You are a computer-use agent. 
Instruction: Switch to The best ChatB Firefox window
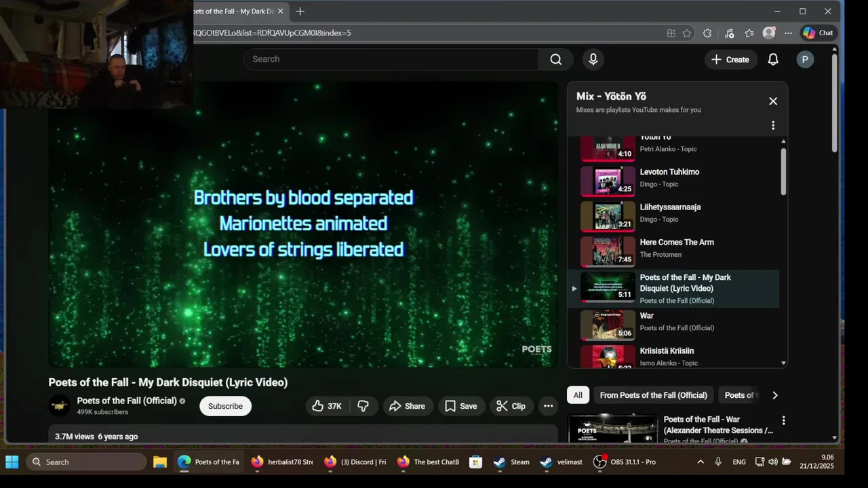(428, 462)
